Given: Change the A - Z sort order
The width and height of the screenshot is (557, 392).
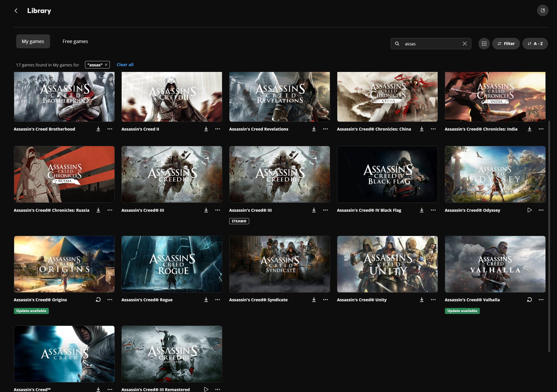Looking at the screenshot, I should (x=535, y=44).
